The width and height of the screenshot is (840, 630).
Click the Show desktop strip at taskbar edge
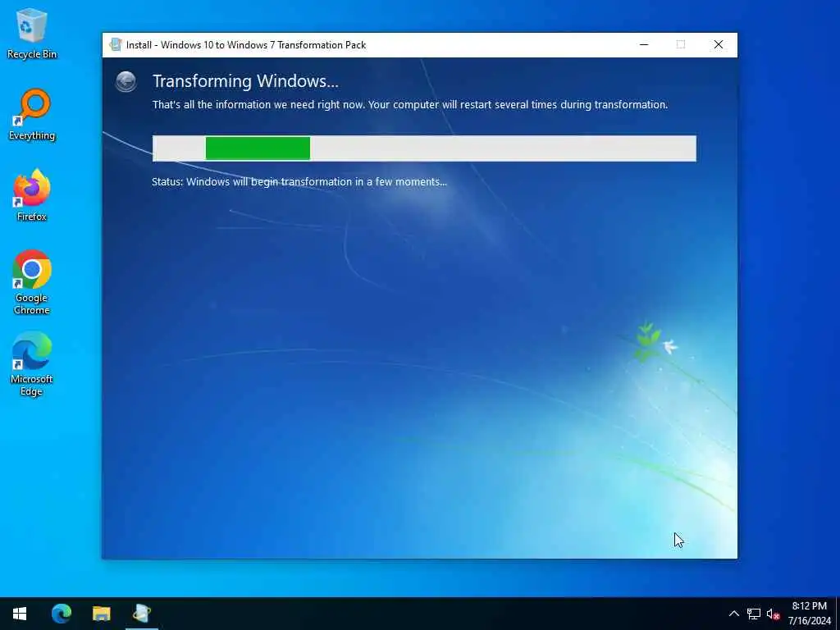(x=838, y=614)
